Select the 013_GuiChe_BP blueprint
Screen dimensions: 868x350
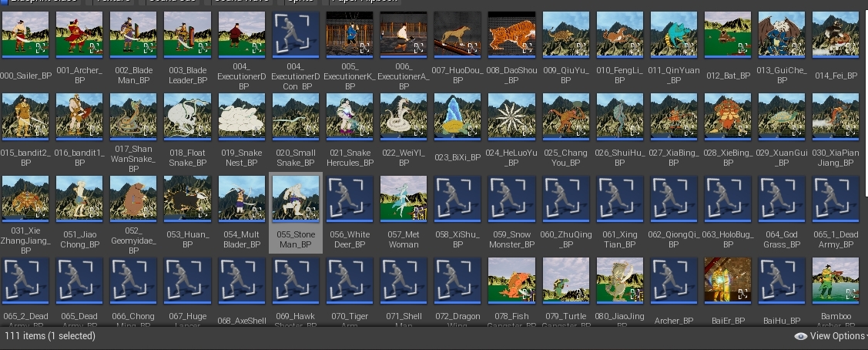click(x=781, y=35)
